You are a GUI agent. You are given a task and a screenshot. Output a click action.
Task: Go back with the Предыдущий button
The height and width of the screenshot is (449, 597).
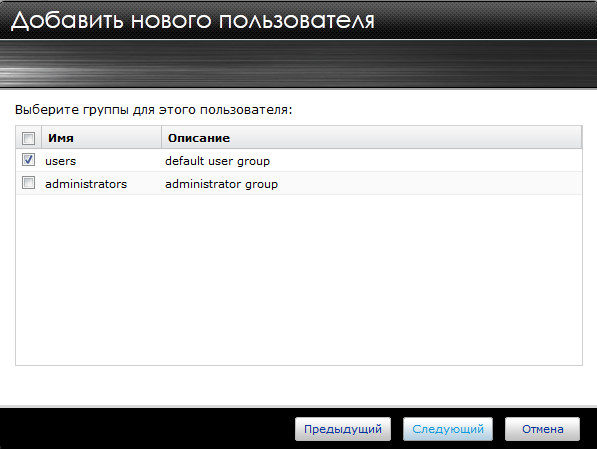(x=343, y=429)
